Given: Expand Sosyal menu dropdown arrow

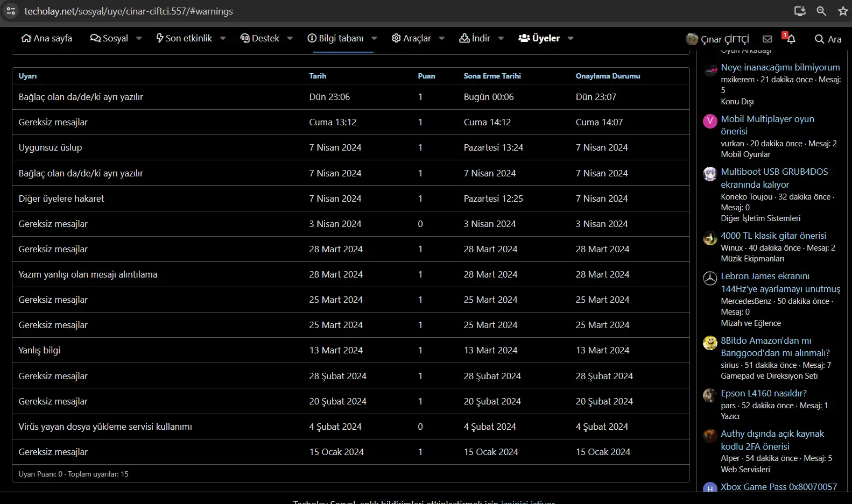Looking at the screenshot, I should [139, 38].
